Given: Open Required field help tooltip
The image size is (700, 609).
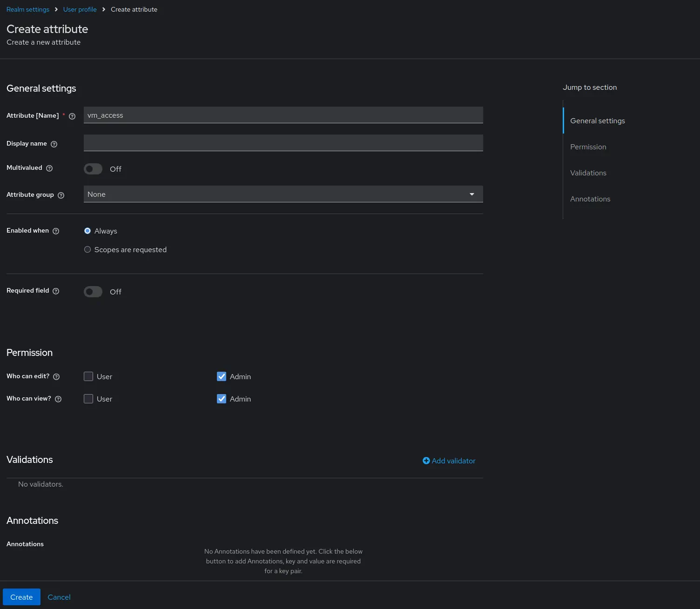Looking at the screenshot, I should click(56, 291).
